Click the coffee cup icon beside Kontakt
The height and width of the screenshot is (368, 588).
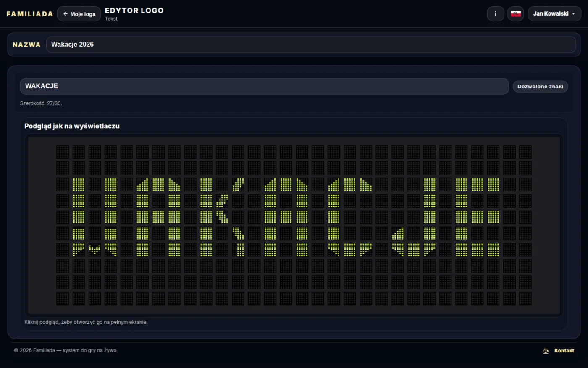(546, 350)
